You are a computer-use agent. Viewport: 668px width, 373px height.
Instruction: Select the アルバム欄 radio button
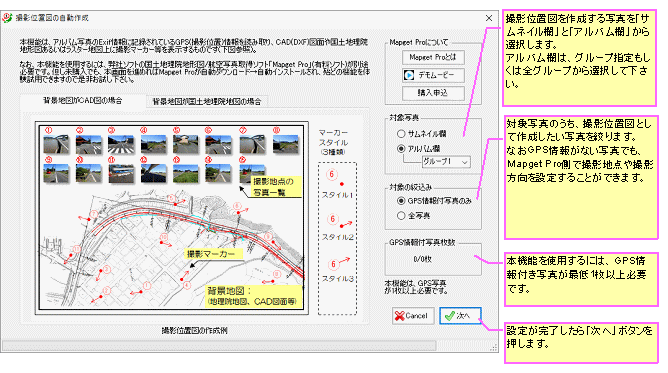coord(400,149)
